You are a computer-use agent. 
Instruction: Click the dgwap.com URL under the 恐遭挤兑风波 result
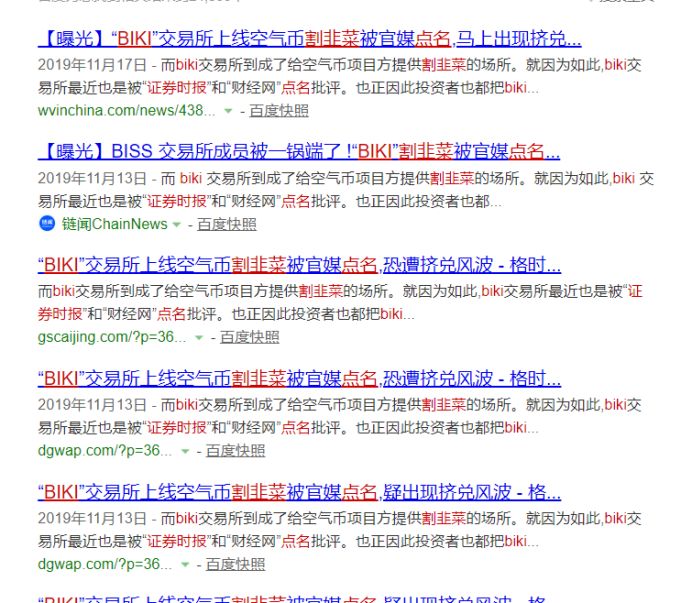point(105,450)
